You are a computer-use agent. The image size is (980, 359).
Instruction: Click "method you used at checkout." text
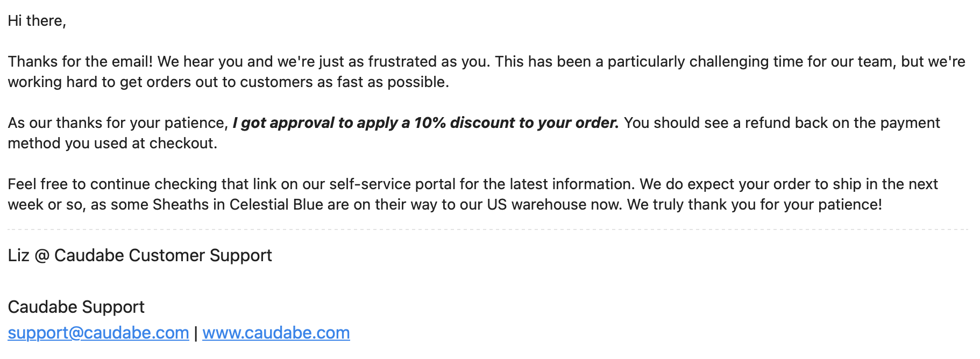tap(112, 143)
